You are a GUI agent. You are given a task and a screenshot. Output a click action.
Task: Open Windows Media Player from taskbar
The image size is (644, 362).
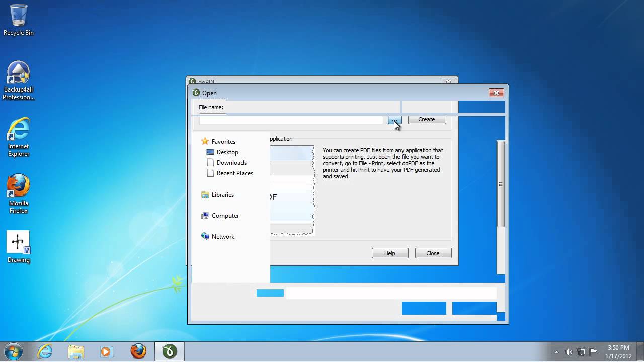[107, 351]
